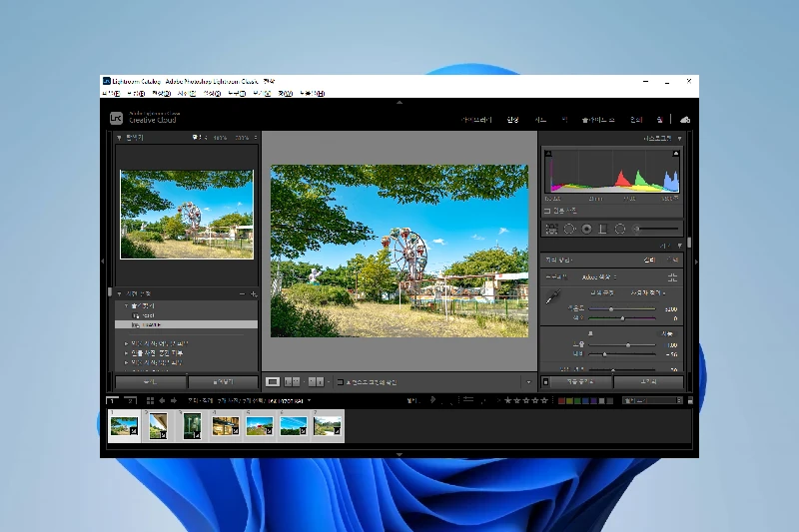
Task: Select the Crop Overlay tool
Action: [551, 229]
